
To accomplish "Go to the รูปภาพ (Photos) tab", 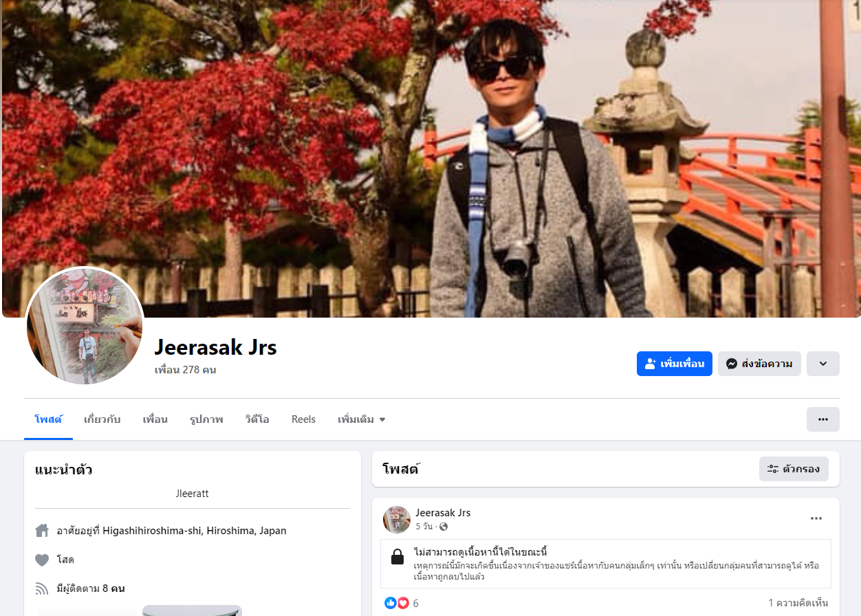I will (x=206, y=419).
